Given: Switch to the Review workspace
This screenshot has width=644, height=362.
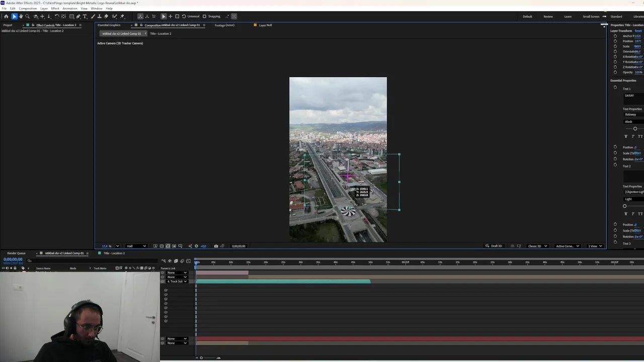Looking at the screenshot, I should pos(548,17).
